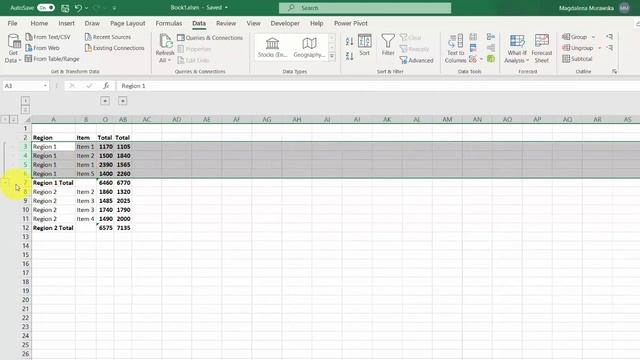640x360 pixels.
Task: Switch to the Formulas tab
Action: (169, 23)
